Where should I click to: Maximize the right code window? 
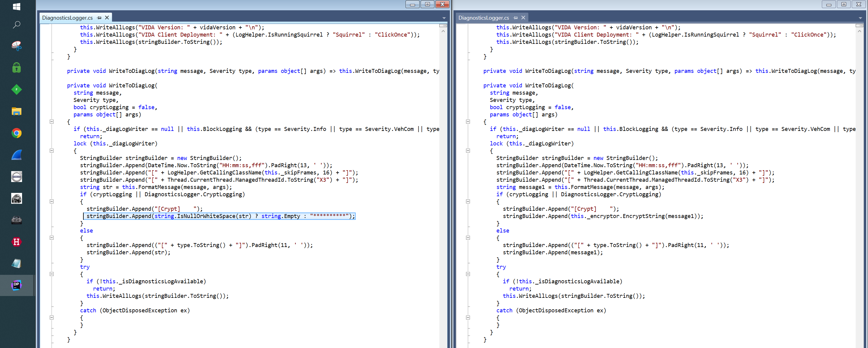tap(844, 4)
